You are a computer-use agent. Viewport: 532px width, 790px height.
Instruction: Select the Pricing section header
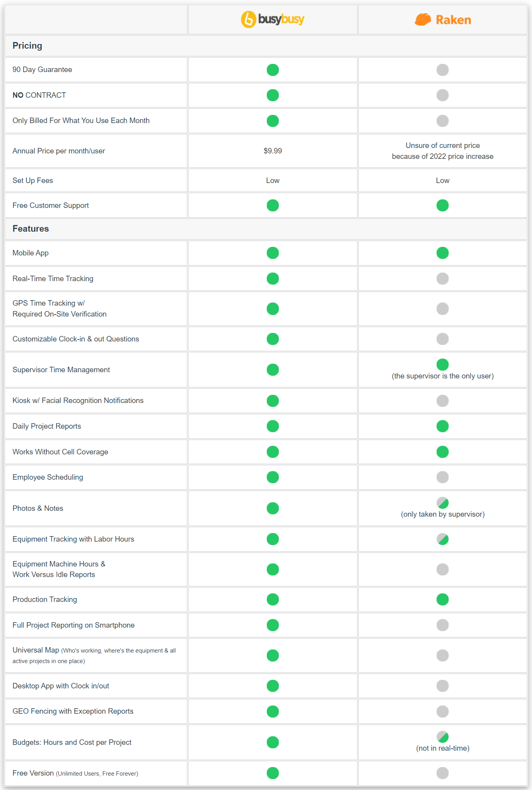click(x=266, y=46)
